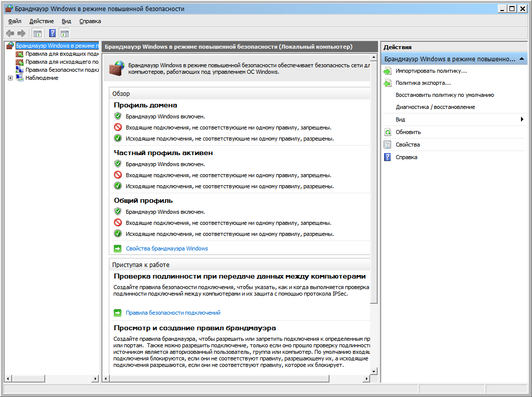Screen dimensions: 532x397
Task: Select the root Брандмауэр Windows tree node
Action: point(57,46)
